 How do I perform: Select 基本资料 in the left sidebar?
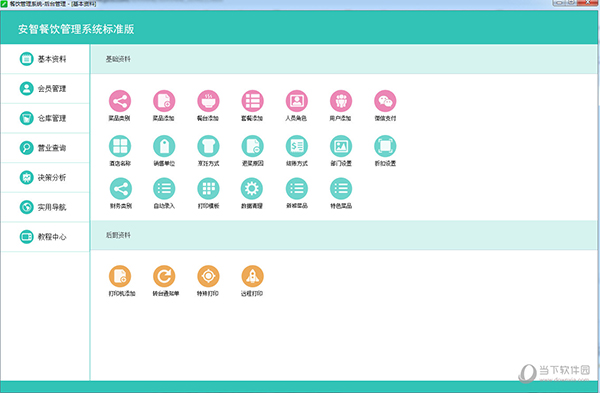pyautogui.click(x=45, y=59)
